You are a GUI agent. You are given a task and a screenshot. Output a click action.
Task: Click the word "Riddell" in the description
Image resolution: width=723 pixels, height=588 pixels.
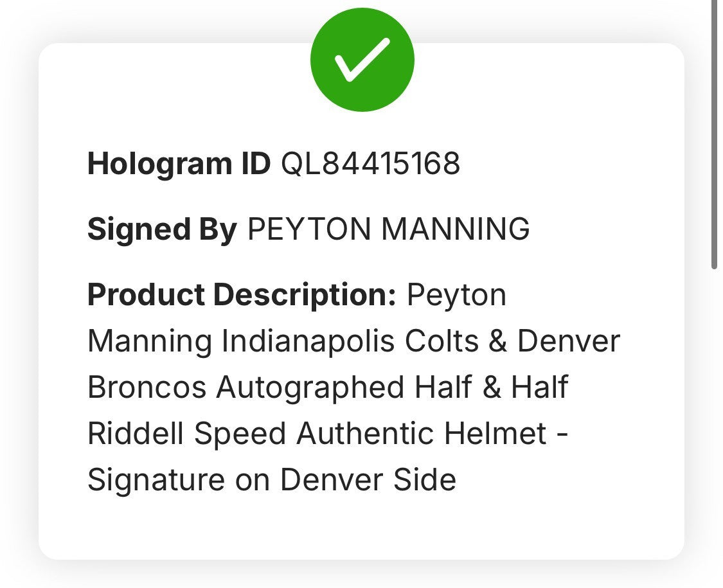tap(136, 434)
